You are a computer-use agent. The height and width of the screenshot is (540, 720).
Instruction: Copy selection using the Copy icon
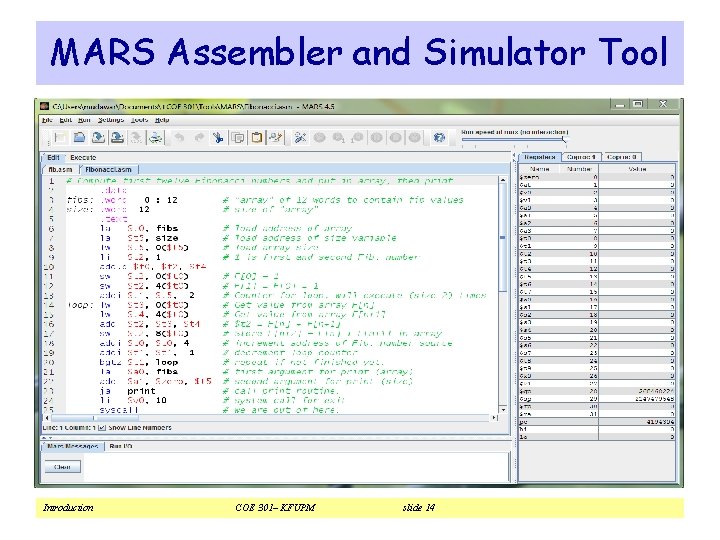[237, 137]
